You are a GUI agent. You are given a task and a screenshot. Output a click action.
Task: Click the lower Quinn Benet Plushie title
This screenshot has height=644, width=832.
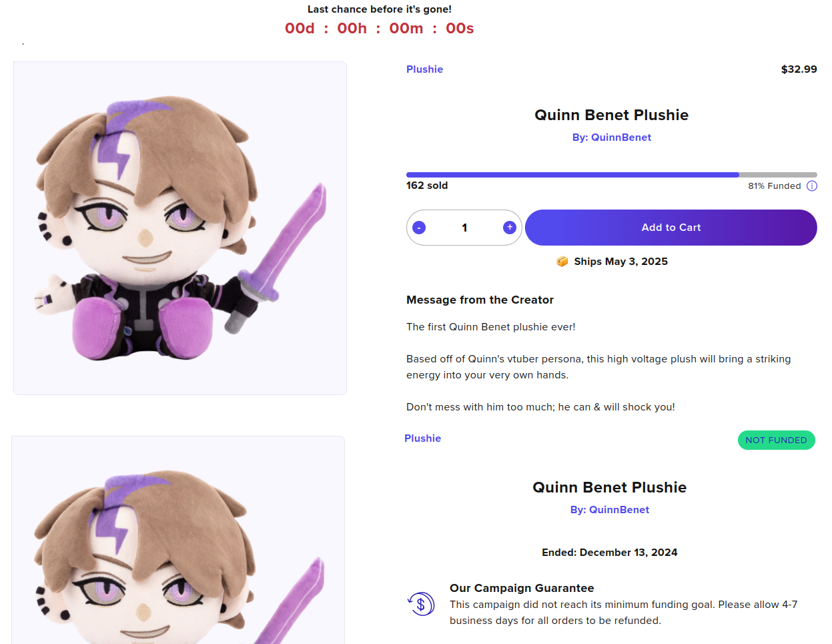pyautogui.click(x=609, y=487)
